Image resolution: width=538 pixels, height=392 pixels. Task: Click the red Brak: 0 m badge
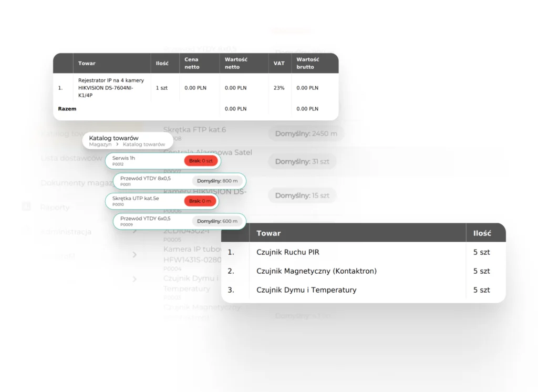(200, 201)
